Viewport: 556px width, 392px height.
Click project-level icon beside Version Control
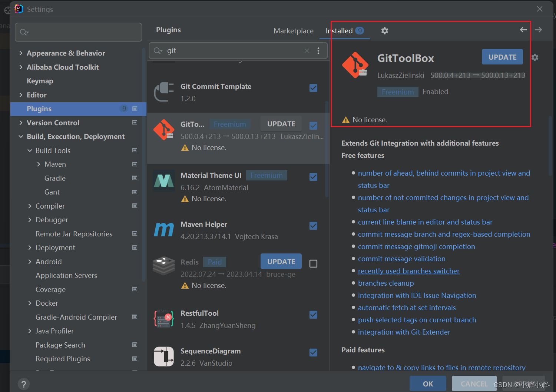[x=135, y=122]
